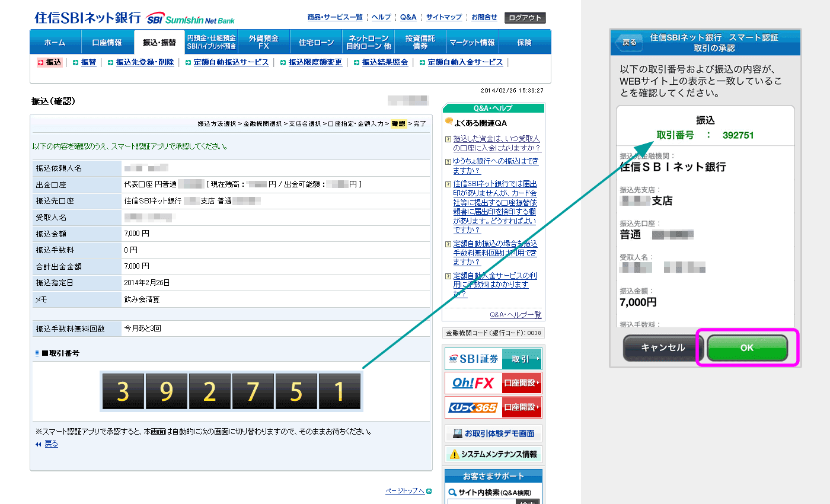
Task: Open FAQ about 届出印 for 口座振替依頼書
Action: pos(496,207)
